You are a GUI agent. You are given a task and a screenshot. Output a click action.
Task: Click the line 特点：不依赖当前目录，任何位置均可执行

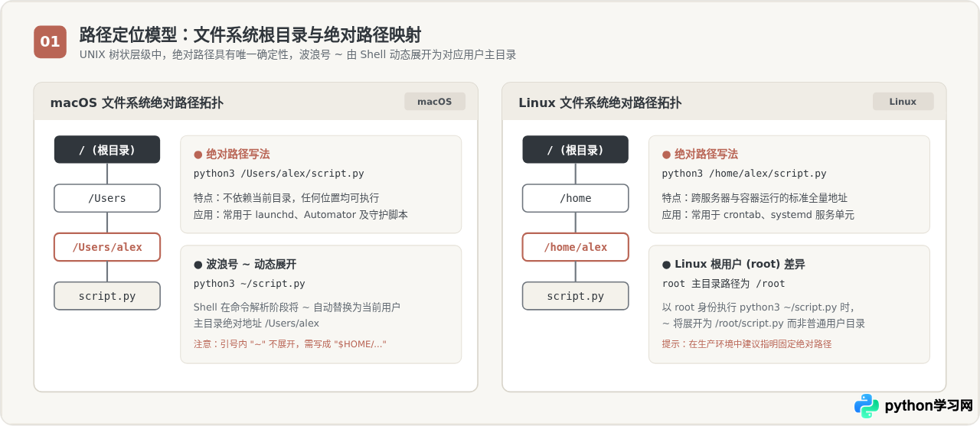coord(286,198)
